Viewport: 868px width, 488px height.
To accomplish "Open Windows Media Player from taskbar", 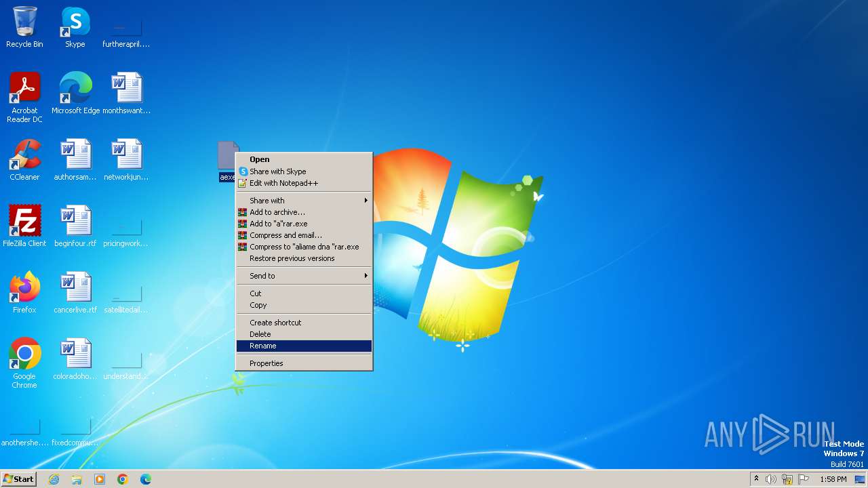I will coord(100,479).
